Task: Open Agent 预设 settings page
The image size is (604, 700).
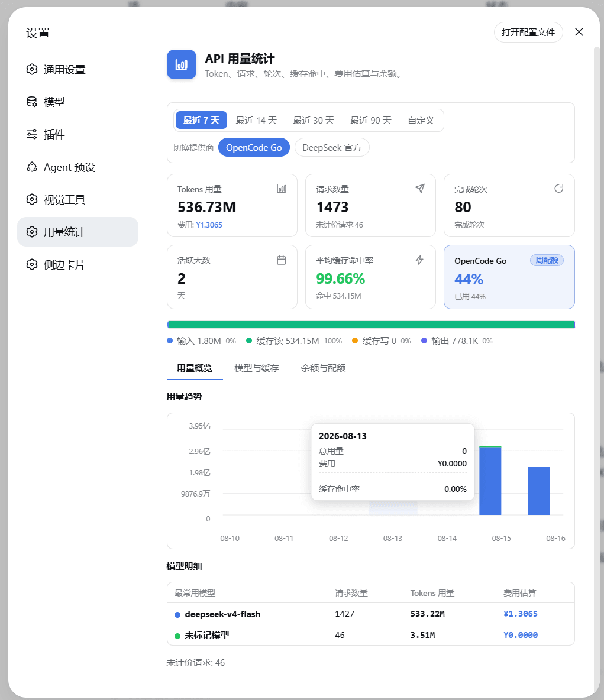Action: click(x=77, y=167)
